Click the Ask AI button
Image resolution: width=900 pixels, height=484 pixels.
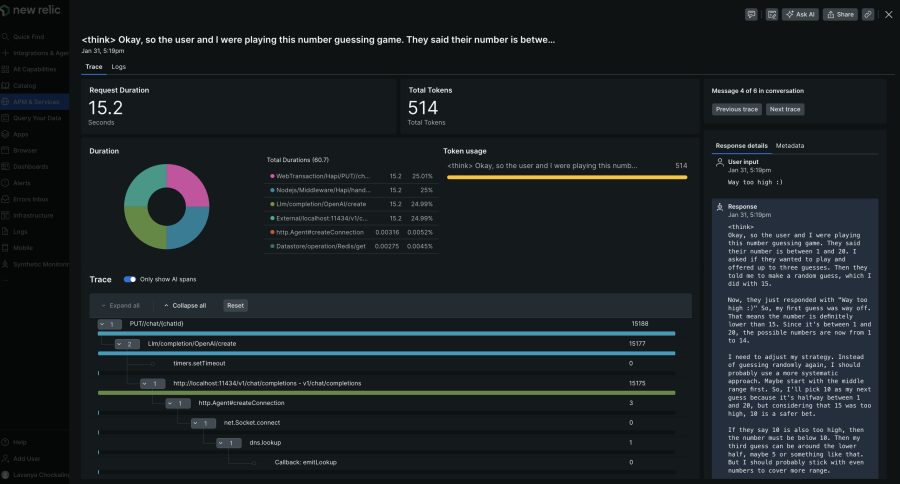click(x=800, y=14)
